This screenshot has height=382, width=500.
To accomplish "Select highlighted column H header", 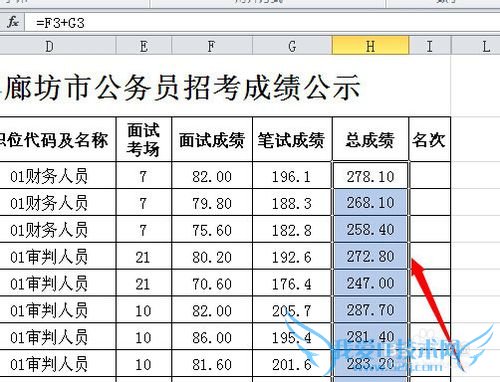I will pyautogui.click(x=370, y=46).
